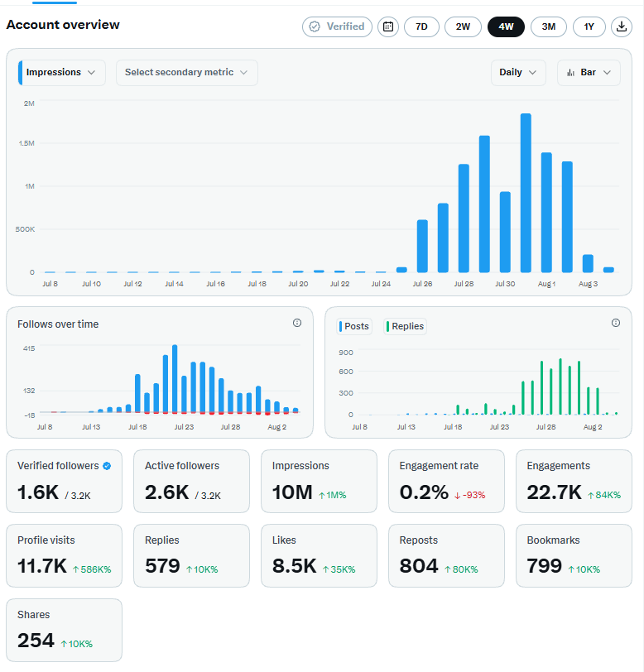Click the Follows over time title
This screenshot has height=672, width=644.
pos(58,324)
